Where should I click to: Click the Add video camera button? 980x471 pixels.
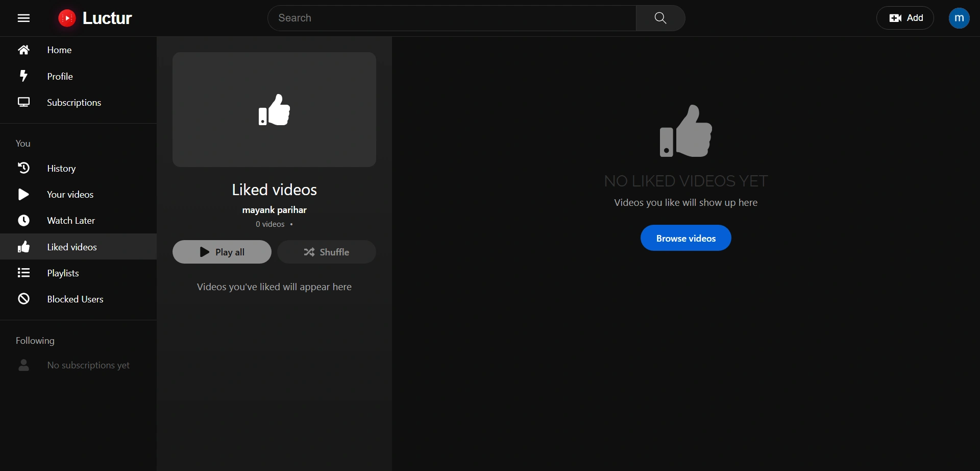[905, 18]
